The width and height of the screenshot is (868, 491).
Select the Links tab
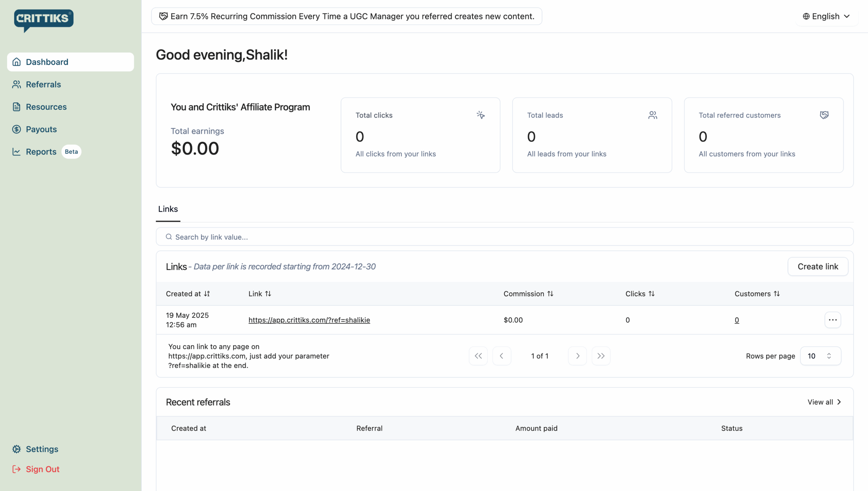pyautogui.click(x=168, y=209)
